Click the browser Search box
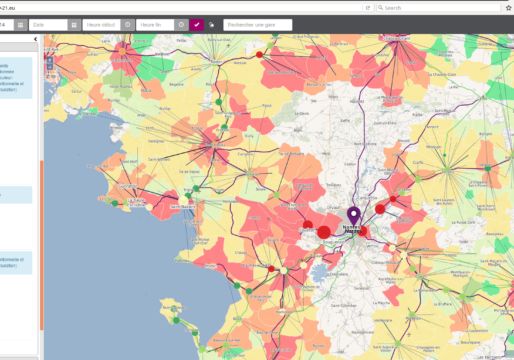Image resolution: width=514 pixels, height=360 pixels. coord(439,8)
